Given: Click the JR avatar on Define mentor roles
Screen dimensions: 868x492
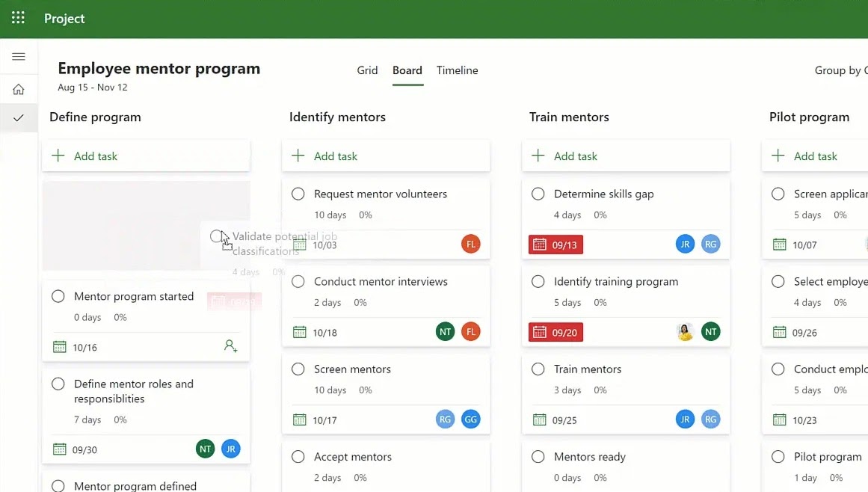Looking at the screenshot, I should [231, 449].
